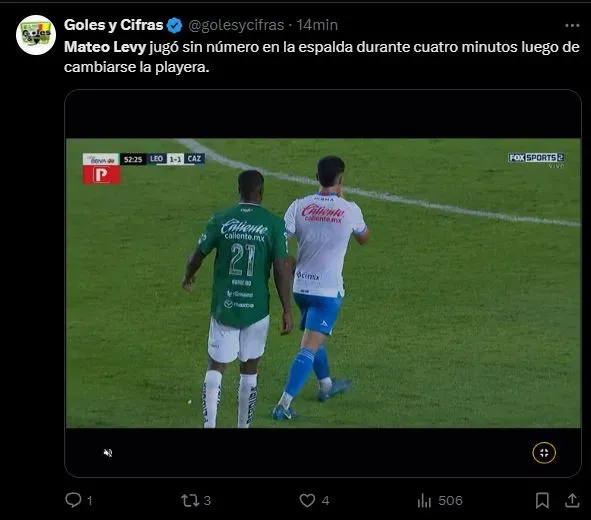
Task: Open the three-dot more options menu
Action: click(x=572, y=25)
